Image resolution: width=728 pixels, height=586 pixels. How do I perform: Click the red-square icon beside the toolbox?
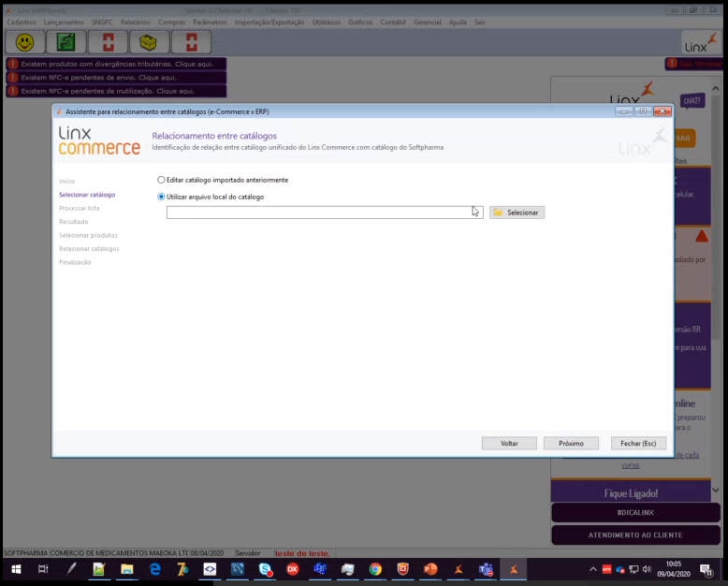(191, 42)
